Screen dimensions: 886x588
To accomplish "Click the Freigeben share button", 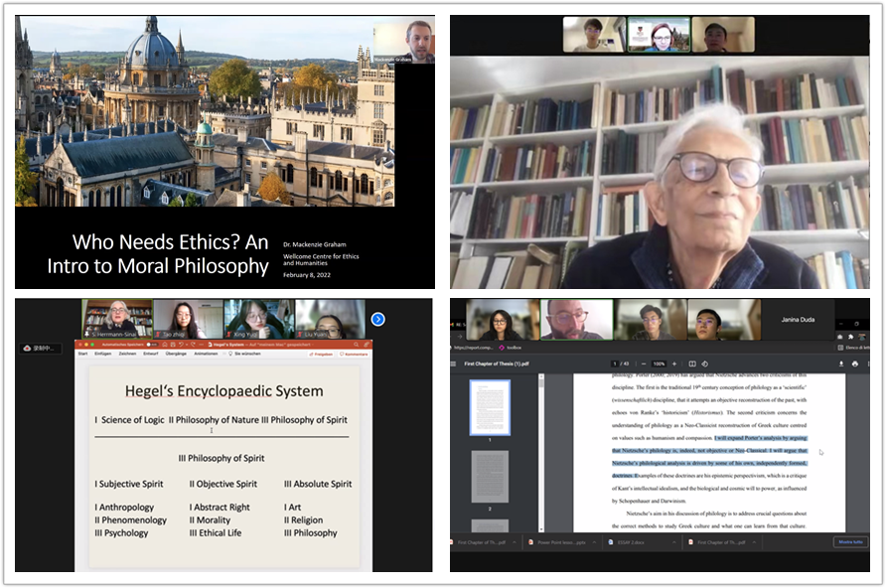I will (x=323, y=354).
